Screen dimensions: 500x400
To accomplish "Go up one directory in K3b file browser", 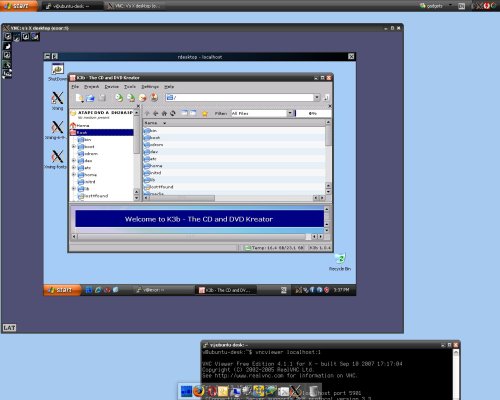I will pyautogui.click(x=147, y=113).
